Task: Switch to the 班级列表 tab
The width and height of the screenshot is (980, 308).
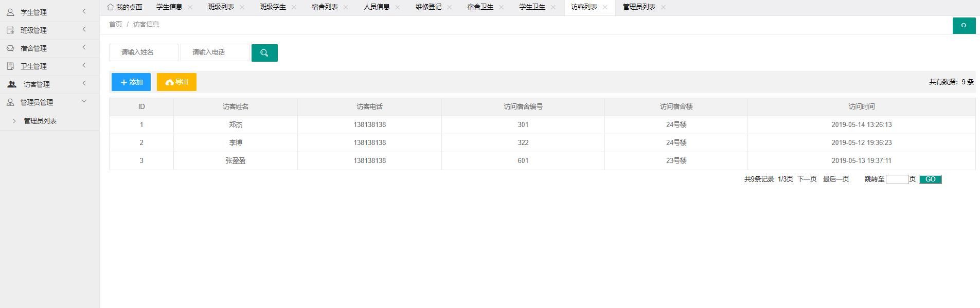Action: click(221, 7)
